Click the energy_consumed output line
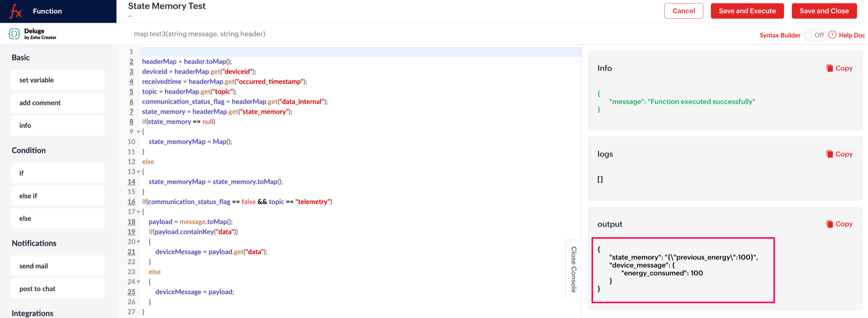The image size is (868, 318). 662,273
